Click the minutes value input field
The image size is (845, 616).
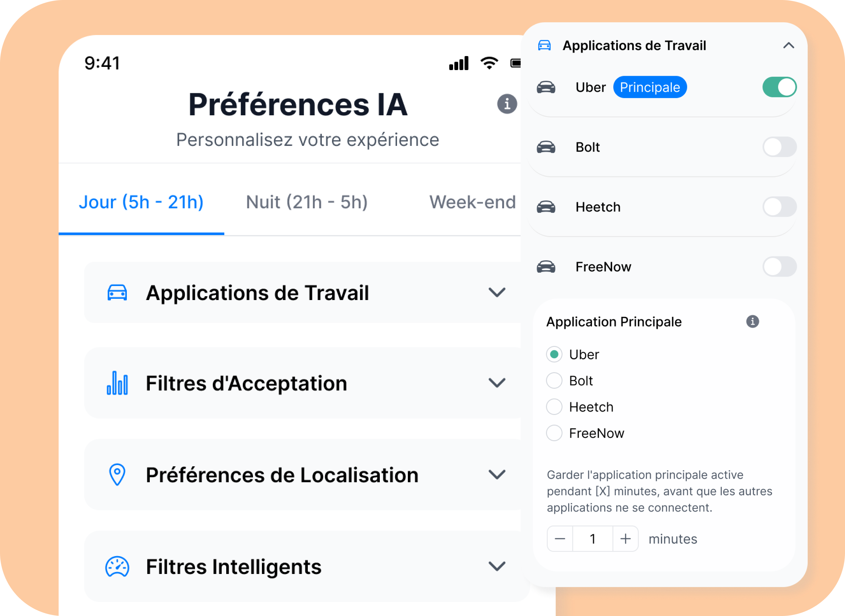[x=592, y=539]
